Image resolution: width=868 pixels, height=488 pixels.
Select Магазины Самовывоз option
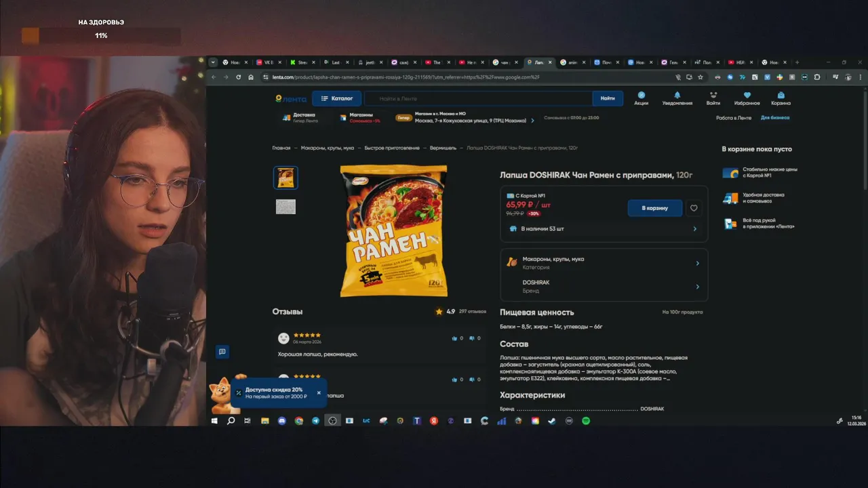pyautogui.click(x=359, y=118)
